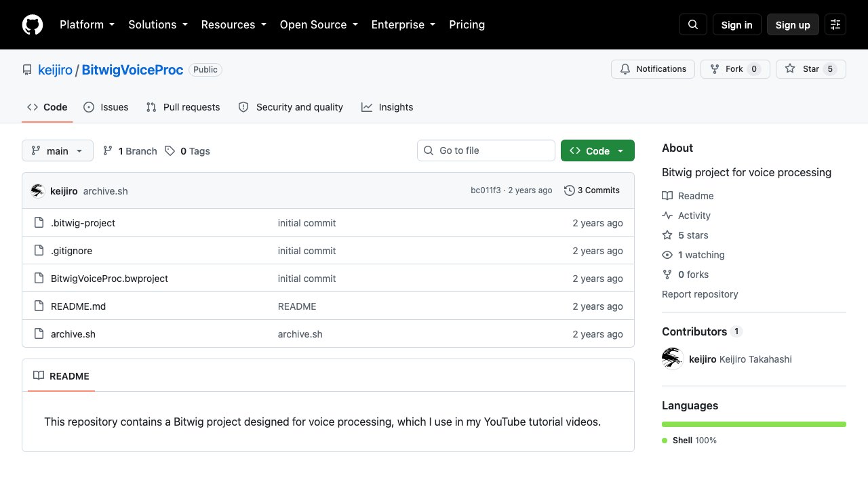Expand the Open Source menu
Screen dimensions: 868x488
(x=319, y=24)
